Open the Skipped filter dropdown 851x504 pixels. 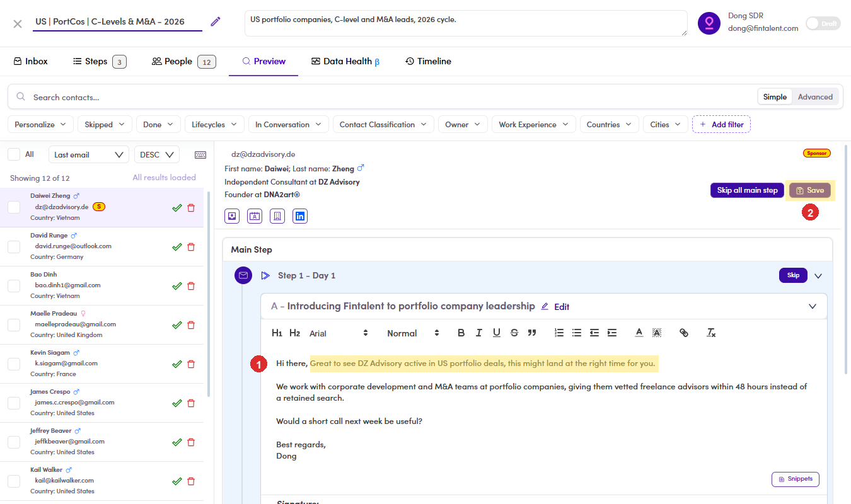(105, 124)
